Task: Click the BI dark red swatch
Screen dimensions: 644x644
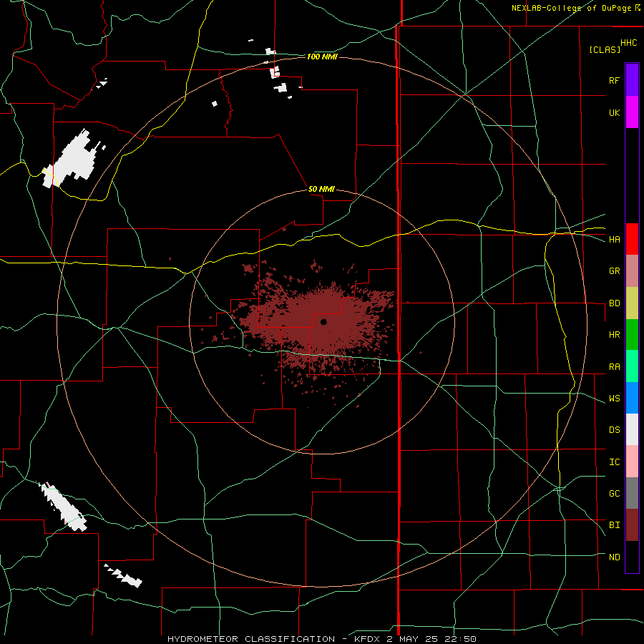Action: click(632, 525)
